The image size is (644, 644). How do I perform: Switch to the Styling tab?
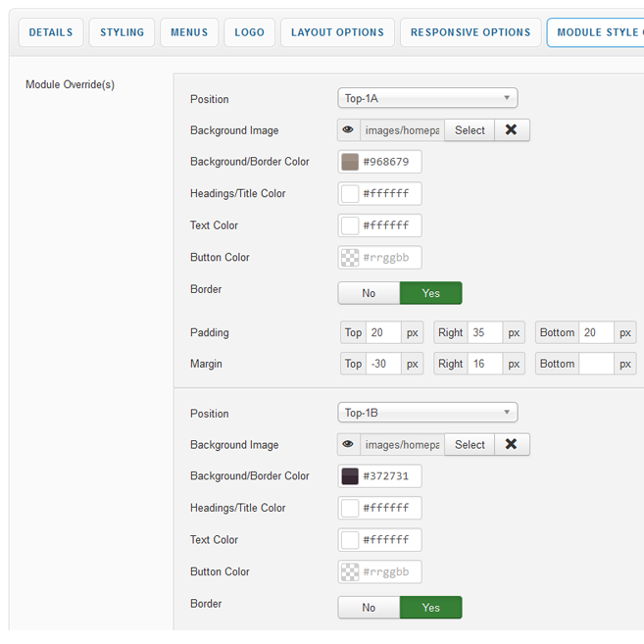point(122,32)
